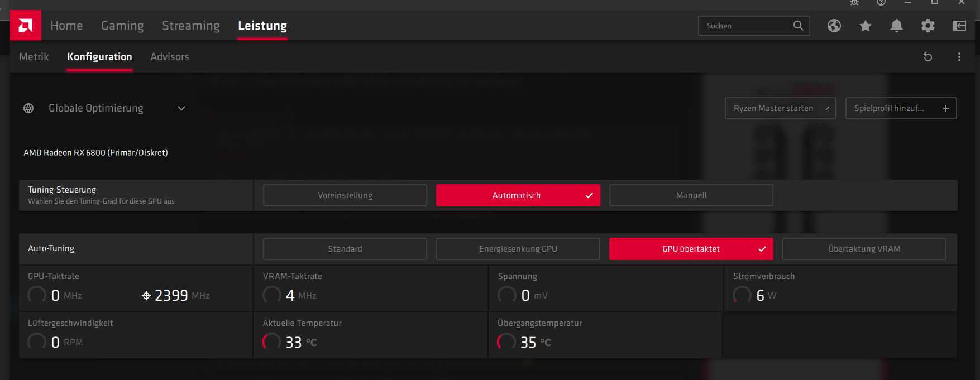Click the bug report icon
The height and width of the screenshot is (380, 980).
(x=854, y=2)
